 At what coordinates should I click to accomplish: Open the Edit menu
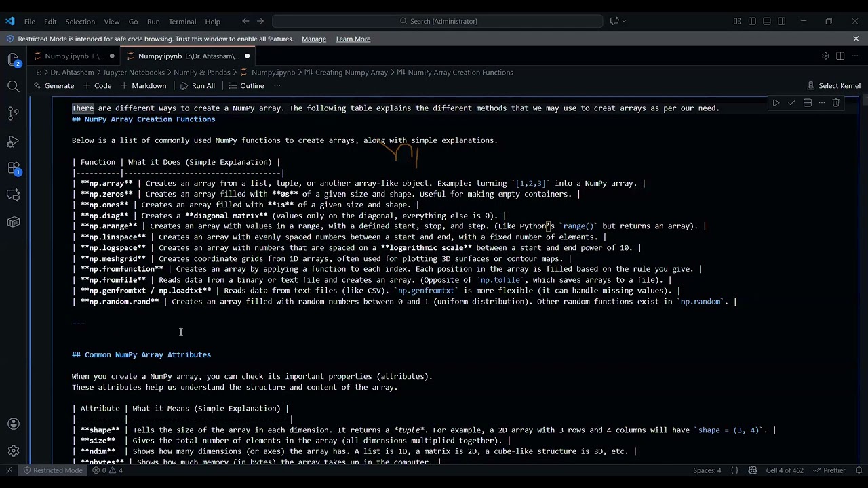[x=50, y=21]
